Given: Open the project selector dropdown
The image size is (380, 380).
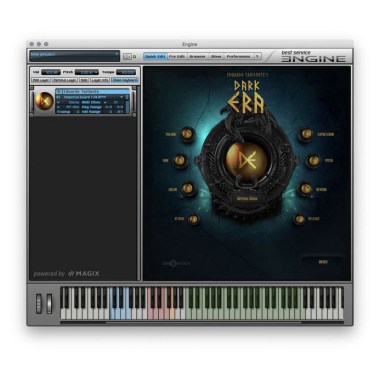Looking at the screenshot, I should [x=74, y=56].
